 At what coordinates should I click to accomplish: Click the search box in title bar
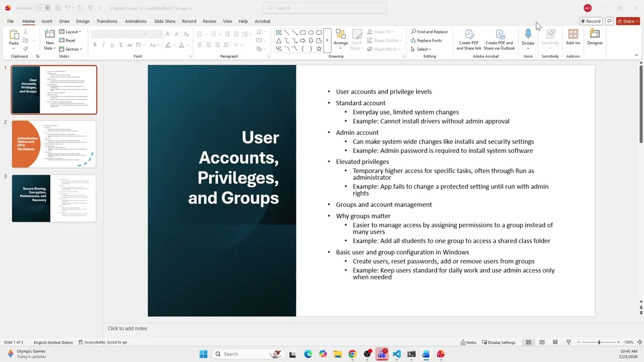tap(325, 8)
